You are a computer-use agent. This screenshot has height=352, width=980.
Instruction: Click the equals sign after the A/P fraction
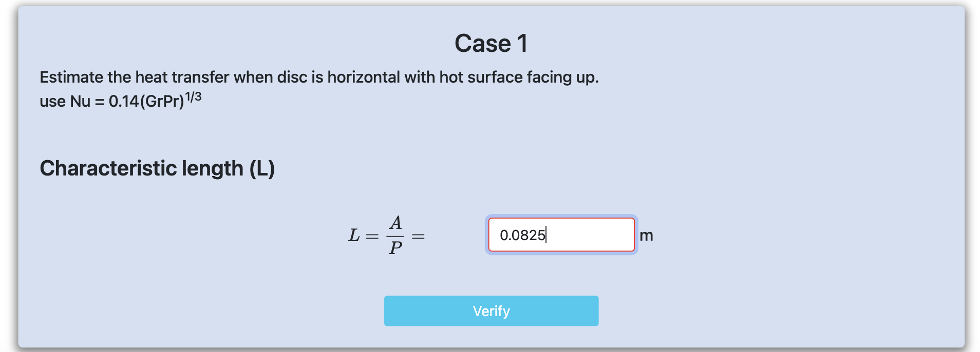419,236
